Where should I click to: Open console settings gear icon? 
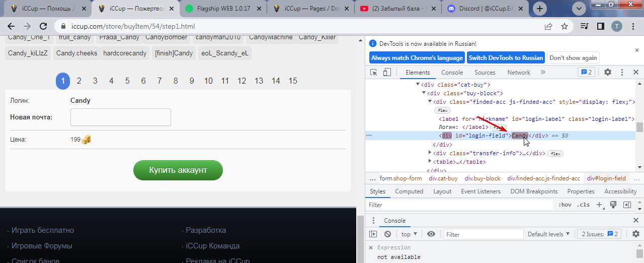pyautogui.click(x=636, y=234)
